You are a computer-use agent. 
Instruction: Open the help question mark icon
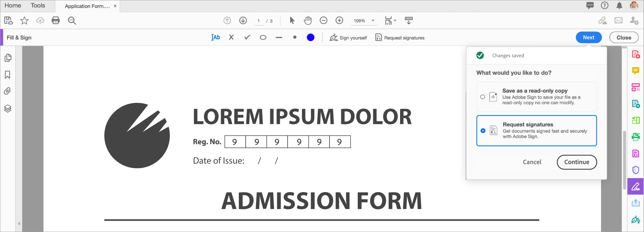point(604,5)
